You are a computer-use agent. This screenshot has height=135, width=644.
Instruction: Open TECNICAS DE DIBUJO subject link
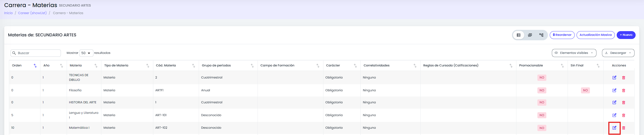click(78, 77)
